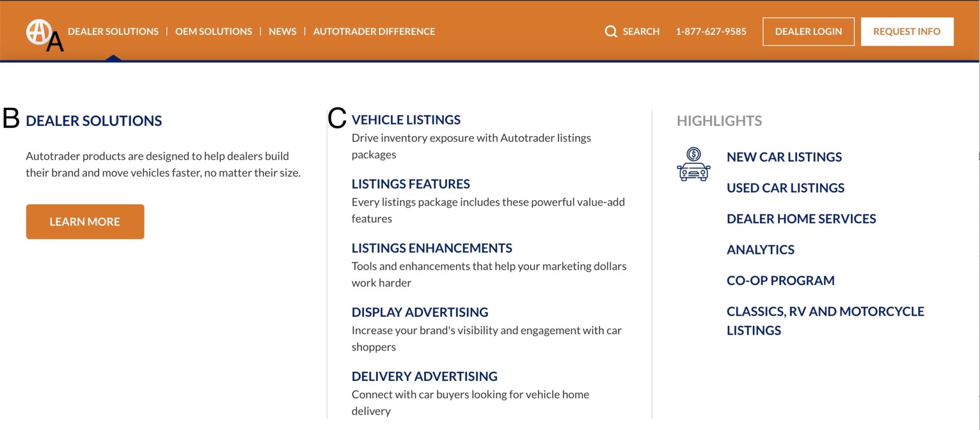Click the 'Drive inventory exposure with Autotrader listings' text
This screenshot has width=980, height=430.
(471, 146)
